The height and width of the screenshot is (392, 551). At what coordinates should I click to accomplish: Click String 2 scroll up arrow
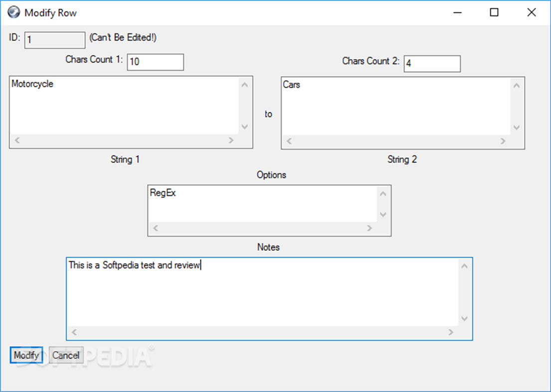[x=516, y=85]
